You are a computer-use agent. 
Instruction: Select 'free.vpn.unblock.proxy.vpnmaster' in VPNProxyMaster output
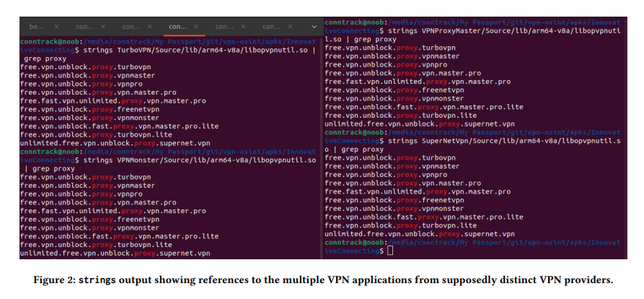point(392,56)
